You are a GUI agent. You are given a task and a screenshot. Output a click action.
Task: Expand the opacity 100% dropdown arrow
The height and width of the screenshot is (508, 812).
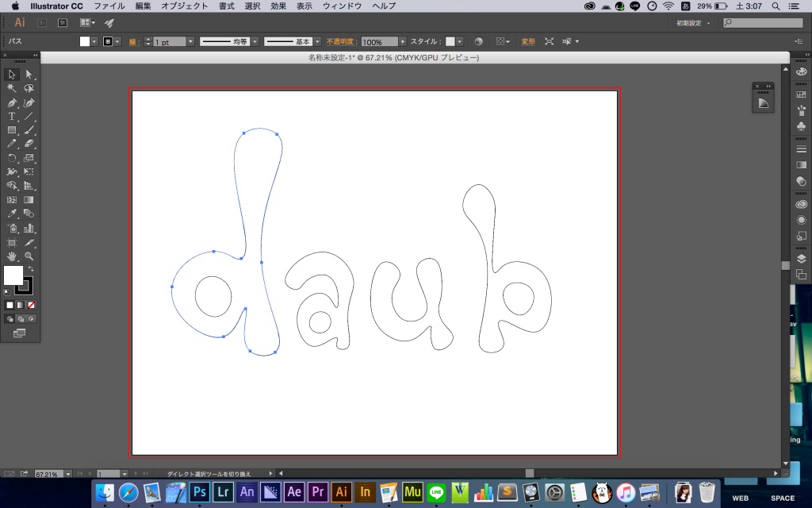(x=403, y=41)
